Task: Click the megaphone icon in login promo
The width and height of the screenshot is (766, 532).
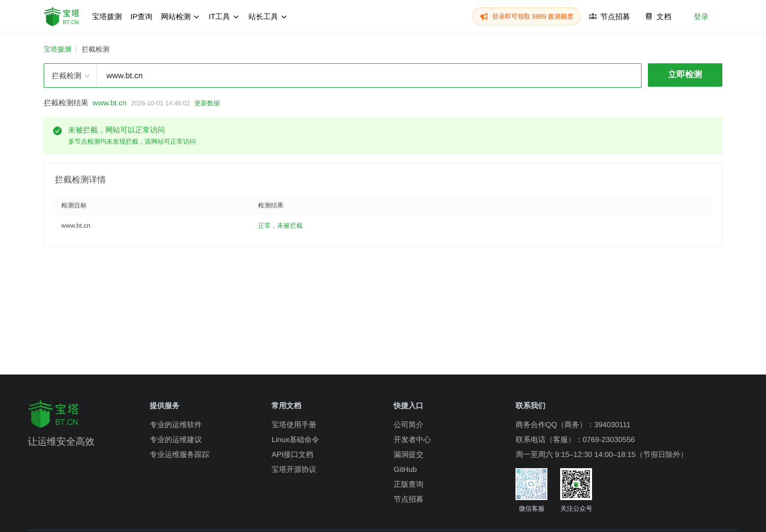Action: point(484,17)
